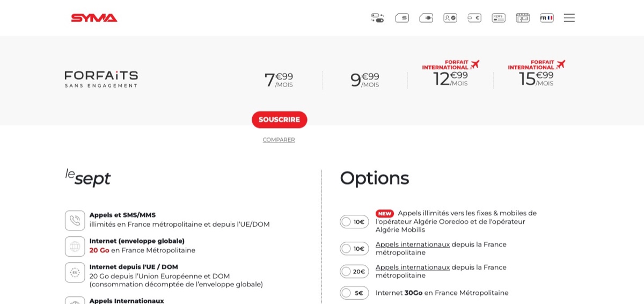Click the red NEW badge
The width and height of the screenshot is (644, 304).
(x=385, y=213)
